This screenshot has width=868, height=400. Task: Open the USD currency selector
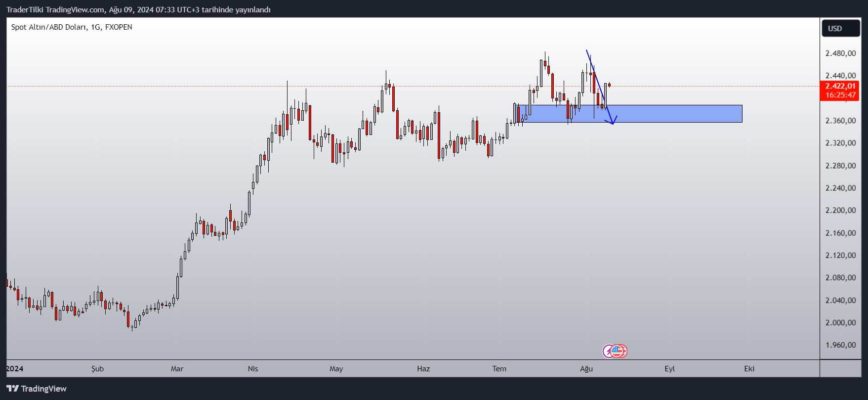[841, 28]
